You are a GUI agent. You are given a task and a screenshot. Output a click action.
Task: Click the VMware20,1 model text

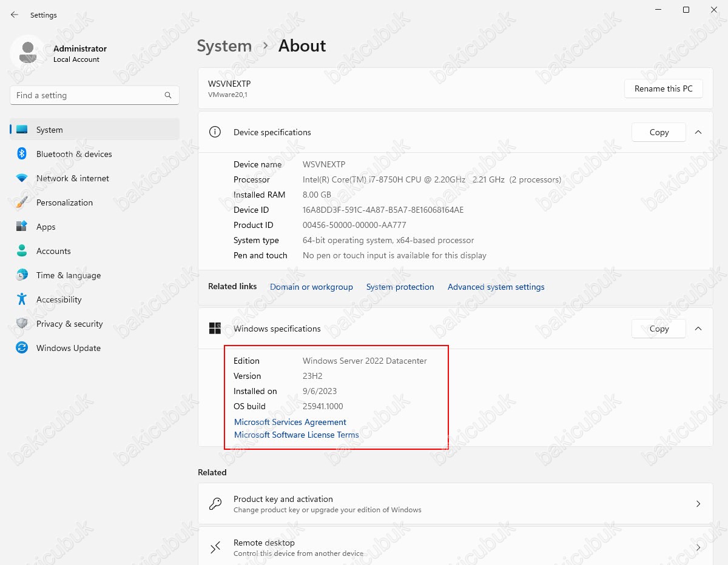(x=227, y=95)
